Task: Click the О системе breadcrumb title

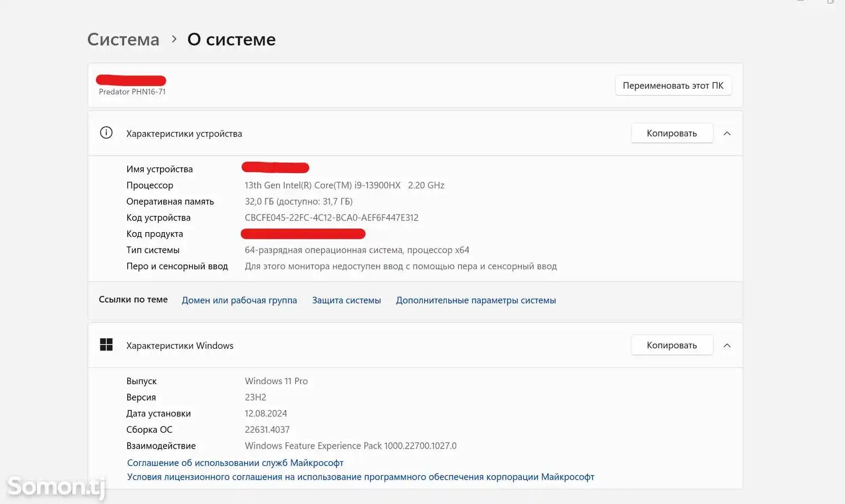Action: click(x=231, y=40)
